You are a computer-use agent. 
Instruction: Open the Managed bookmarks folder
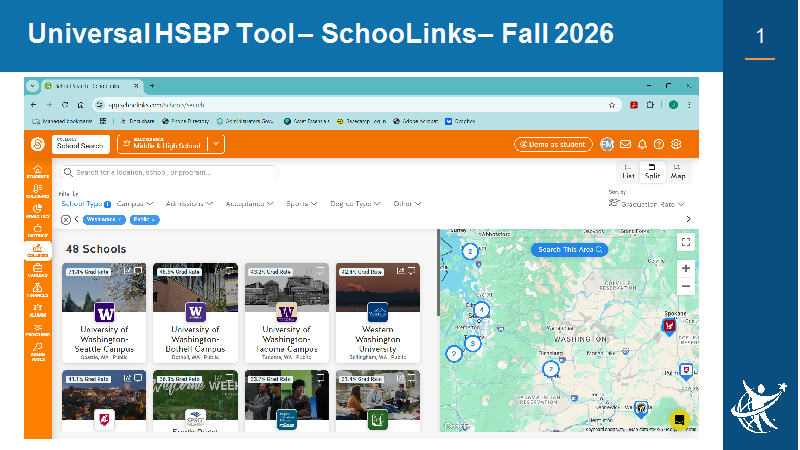[x=62, y=121]
